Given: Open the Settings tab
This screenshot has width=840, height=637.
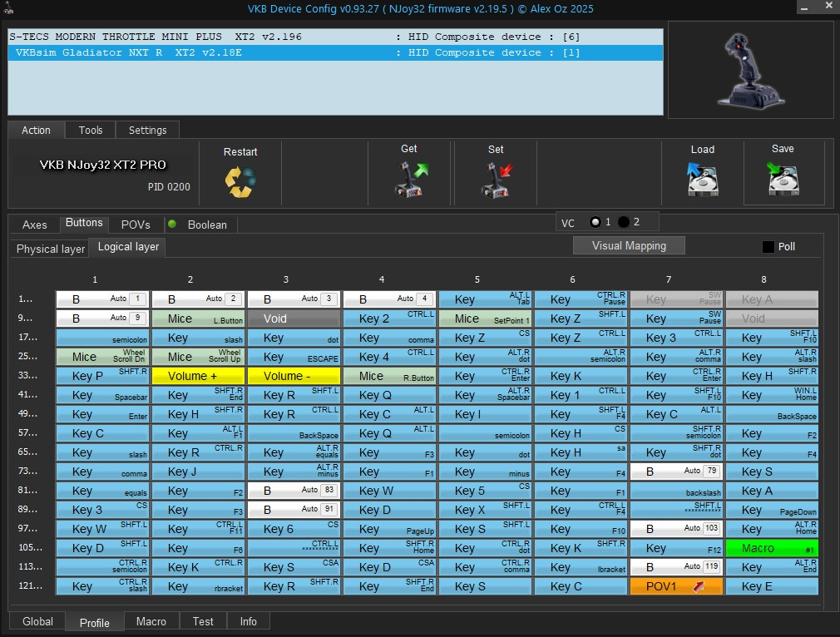Looking at the screenshot, I should click(147, 130).
